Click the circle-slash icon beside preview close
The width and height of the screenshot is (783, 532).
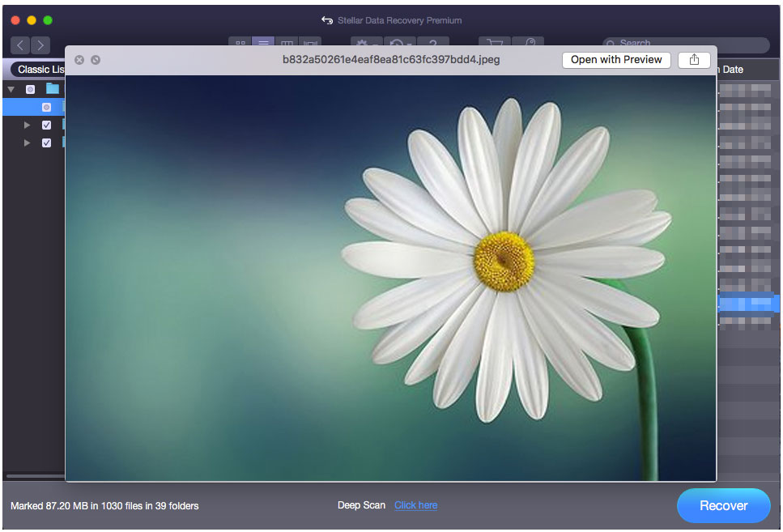pyautogui.click(x=96, y=60)
